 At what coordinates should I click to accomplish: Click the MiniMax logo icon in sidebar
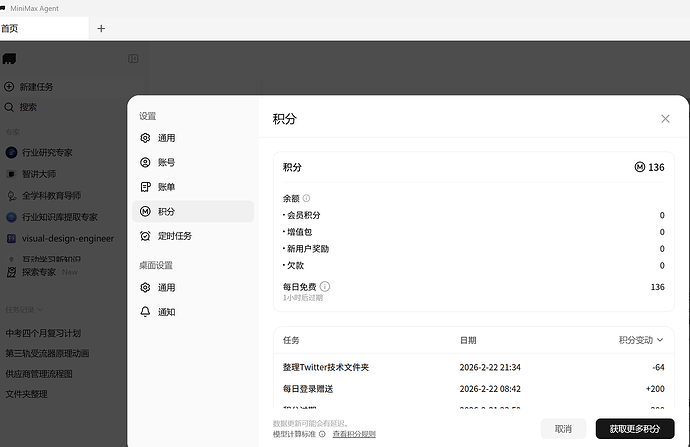(x=9, y=59)
